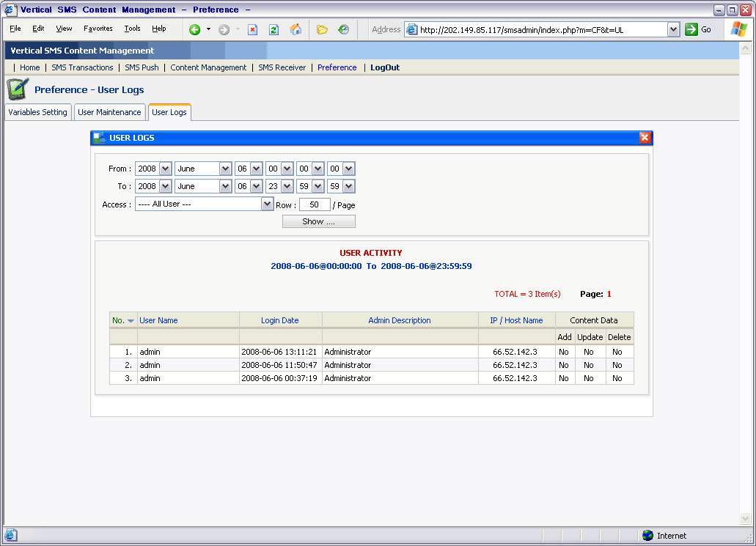The height and width of the screenshot is (546, 756).
Task: Open the To month dropdown showing June
Action: [225, 186]
